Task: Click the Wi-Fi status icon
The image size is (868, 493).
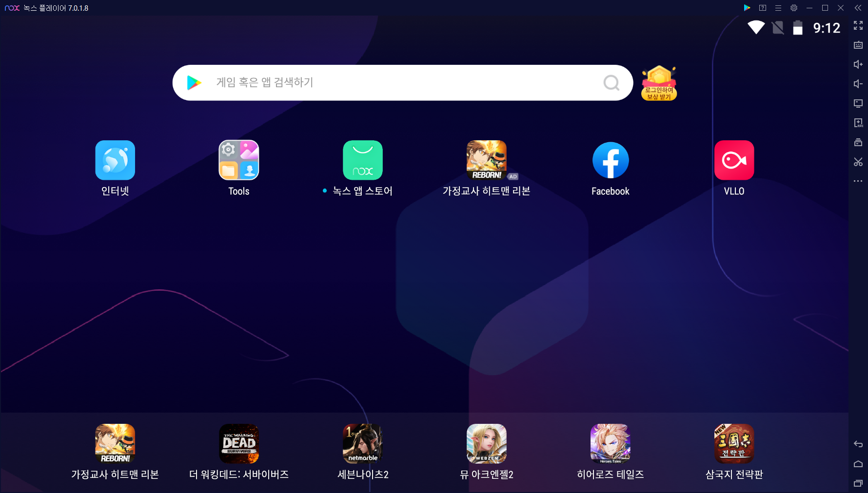Action: [x=756, y=27]
